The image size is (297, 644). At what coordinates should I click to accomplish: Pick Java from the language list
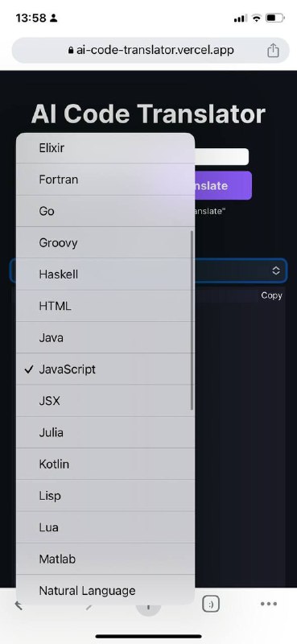point(105,337)
